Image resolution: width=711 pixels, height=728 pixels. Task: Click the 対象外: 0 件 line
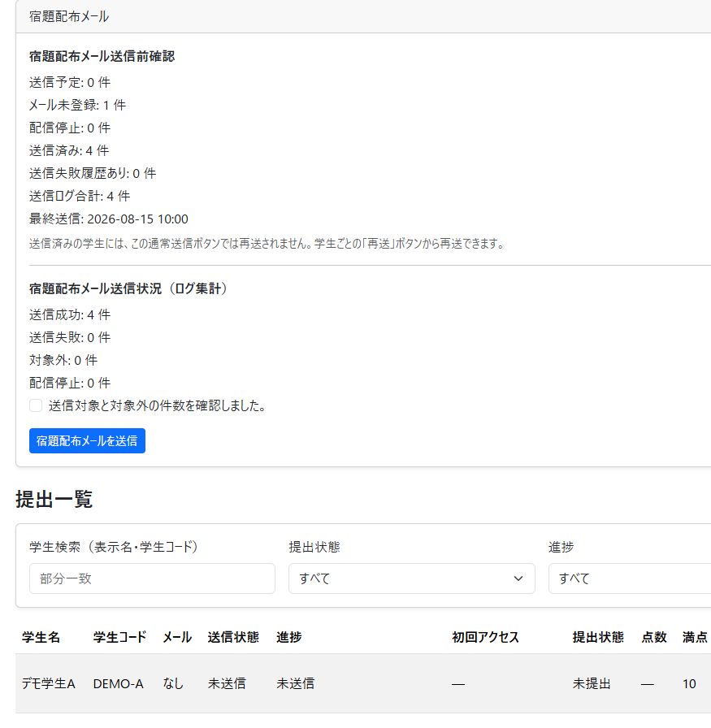click(x=63, y=360)
